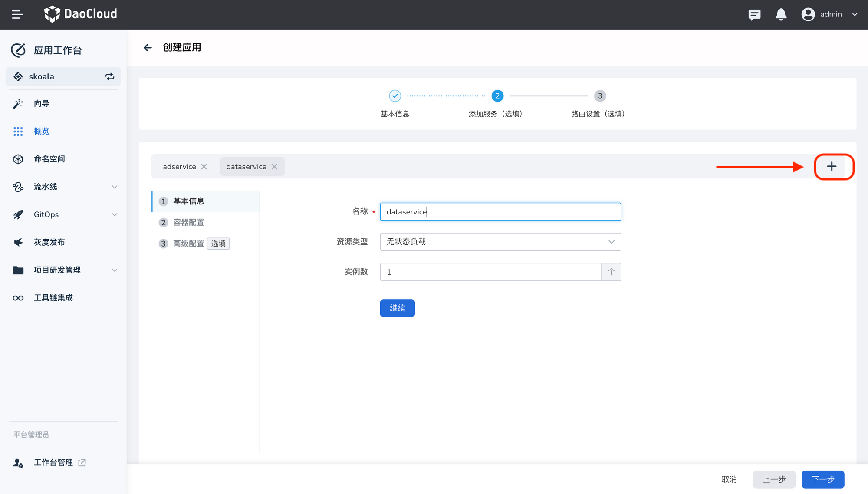Screen dimensions: 868x494
Task: Click 取消 to cancel
Action: tap(729, 480)
